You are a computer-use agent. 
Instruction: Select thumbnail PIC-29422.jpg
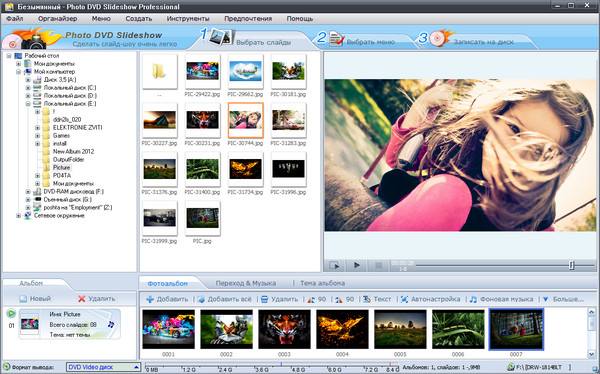pyautogui.click(x=202, y=72)
